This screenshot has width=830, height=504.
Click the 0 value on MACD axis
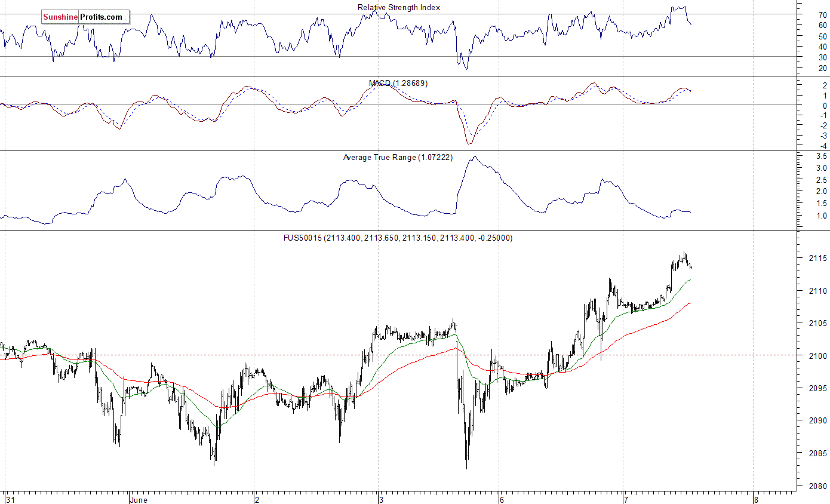[x=825, y=106]
